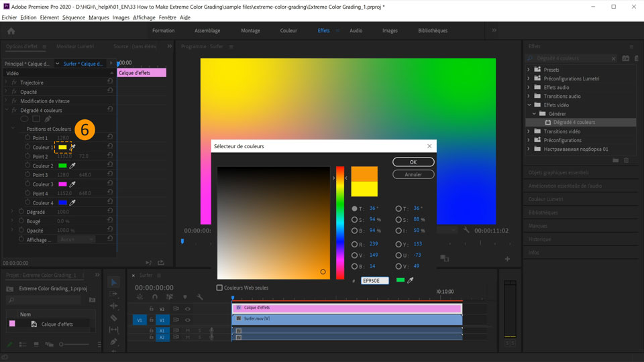Select the pen mask tool under Dégradé 4 couleurs
644x362 pixels.
tap(48, 119)
